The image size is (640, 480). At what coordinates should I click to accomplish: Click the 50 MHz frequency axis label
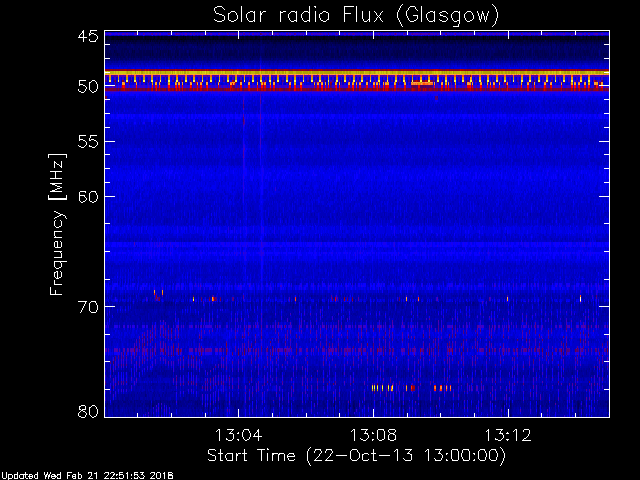click(x=88, y=87)
